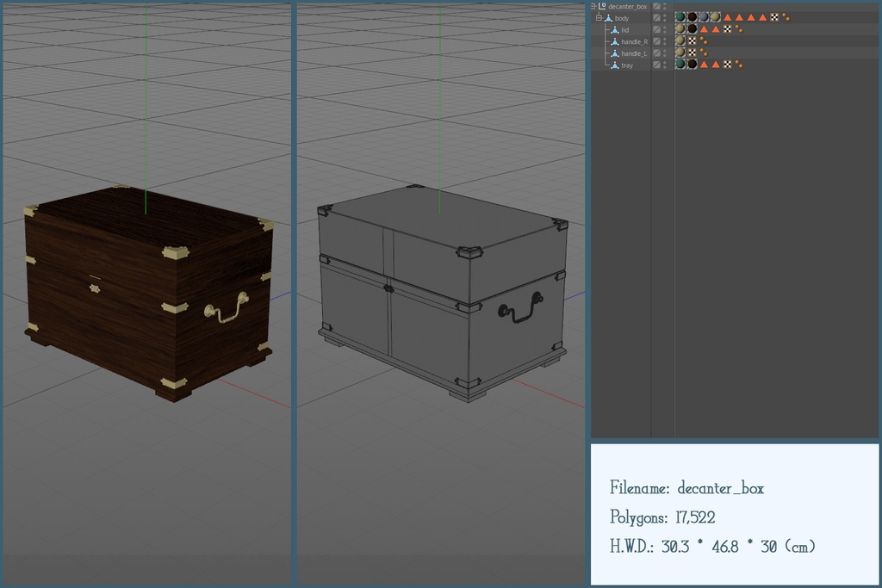882x588 pixels.
Task: Select tan material tag on body row
Action: tap(716, 17)
